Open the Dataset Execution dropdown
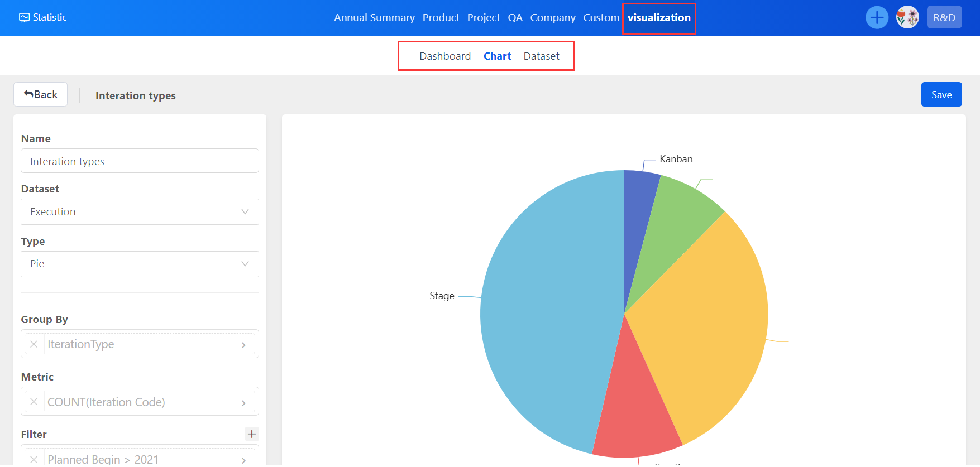Viewport: 980px width, 467px height. (x=140, y=212)
